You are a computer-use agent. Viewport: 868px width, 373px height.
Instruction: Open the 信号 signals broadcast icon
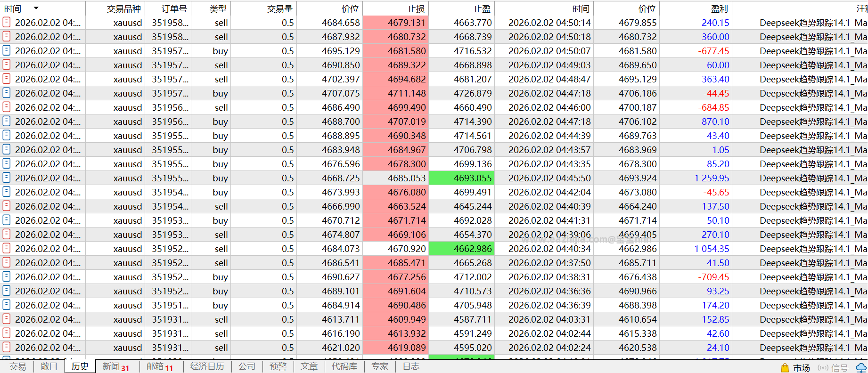click(823, 367)
